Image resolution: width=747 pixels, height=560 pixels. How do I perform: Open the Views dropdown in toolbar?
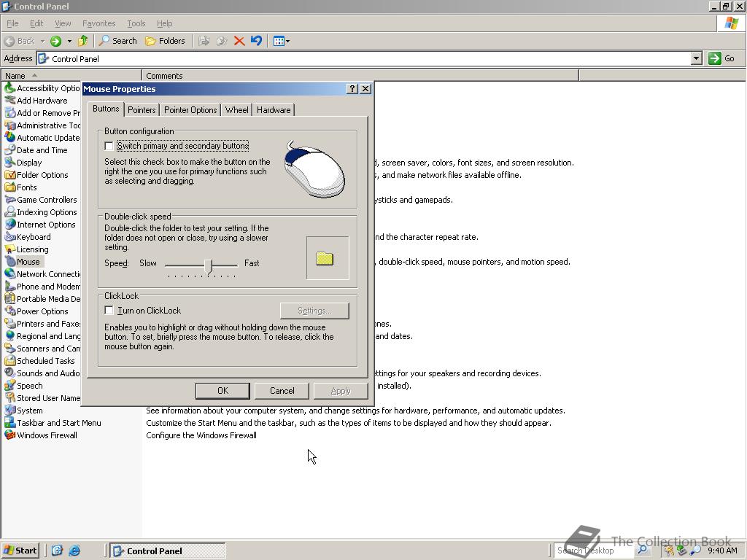pyautogui.click(x=282, y=41)
